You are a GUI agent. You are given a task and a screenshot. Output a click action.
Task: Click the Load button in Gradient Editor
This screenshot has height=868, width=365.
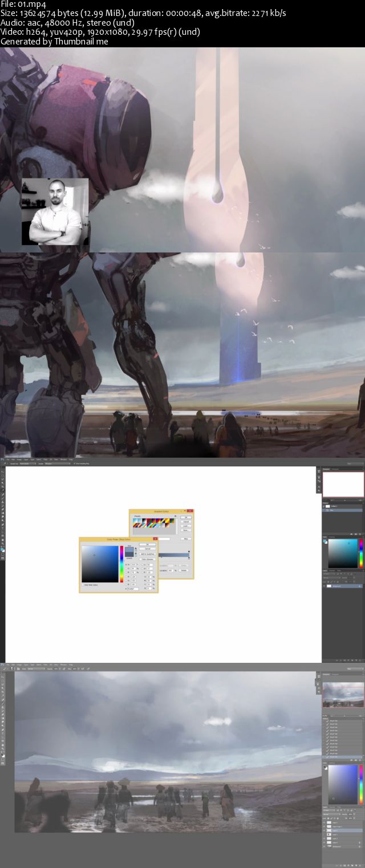[186, 527]
